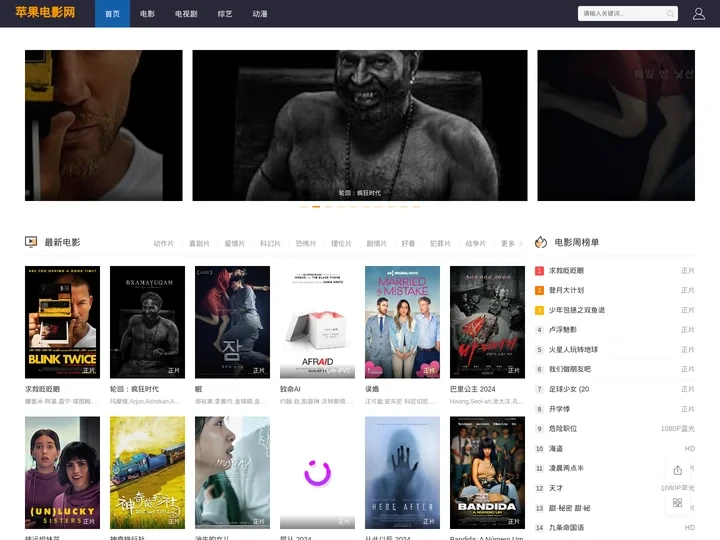
Task: Open rank 1 求救眨眨眼 in weekly chart
Action: 615,271
